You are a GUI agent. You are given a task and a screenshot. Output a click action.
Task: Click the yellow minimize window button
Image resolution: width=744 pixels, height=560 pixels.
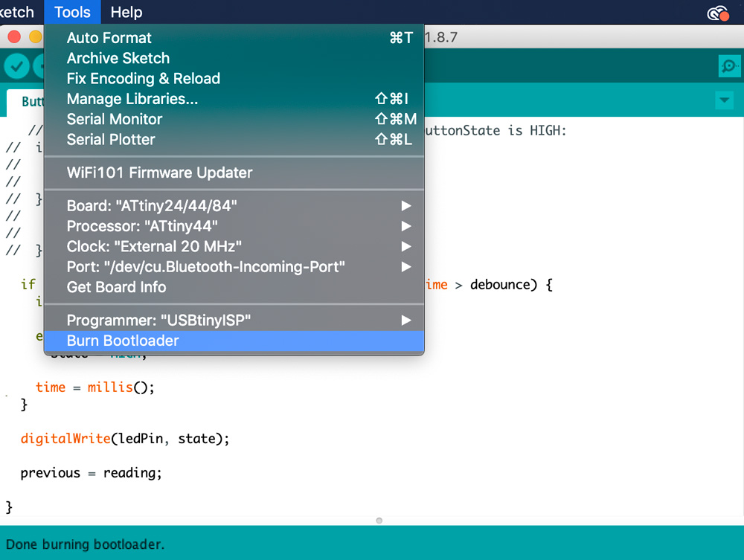[36, 36]
